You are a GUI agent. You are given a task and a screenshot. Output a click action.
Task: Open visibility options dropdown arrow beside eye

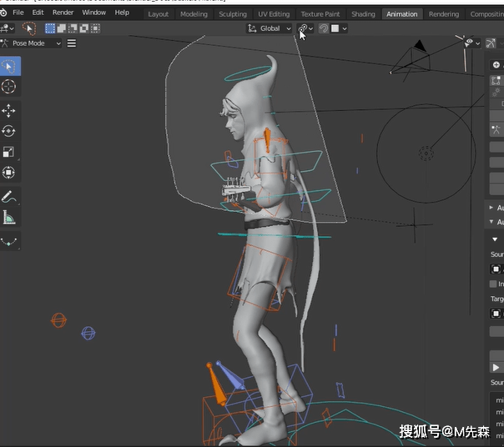click(478, 43)
